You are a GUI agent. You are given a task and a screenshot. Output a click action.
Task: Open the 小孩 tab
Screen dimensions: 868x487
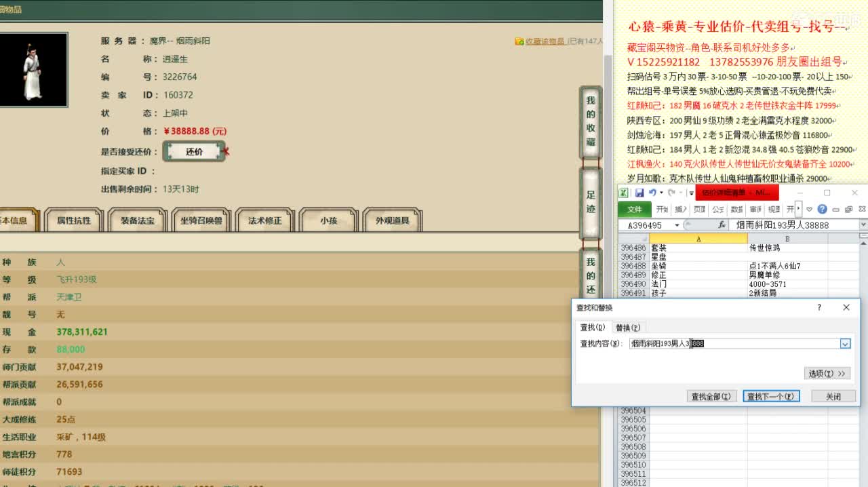click(x=328, y=220)
